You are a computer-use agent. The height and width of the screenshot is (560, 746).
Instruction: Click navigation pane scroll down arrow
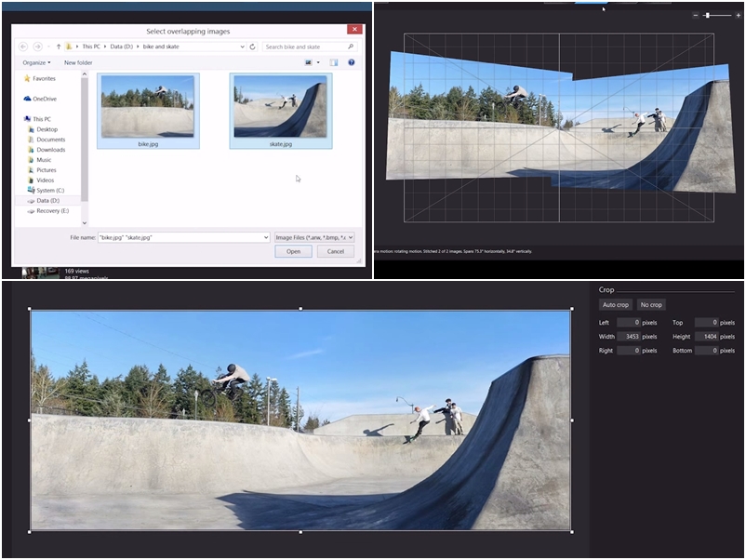click(x=85, y=222)
